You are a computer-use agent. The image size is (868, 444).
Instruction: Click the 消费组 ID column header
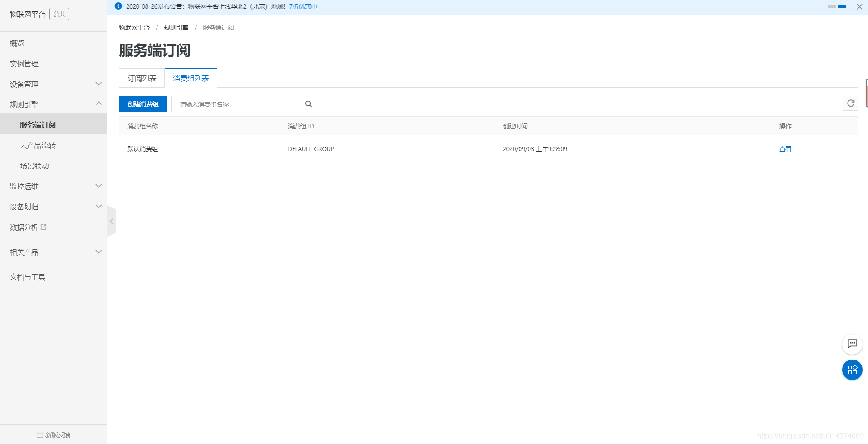[300, 126]
